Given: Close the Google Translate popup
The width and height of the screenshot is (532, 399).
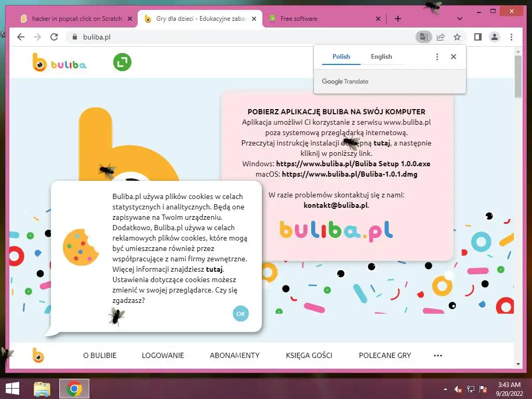Looking at the screenshot, I should point(453,57).
